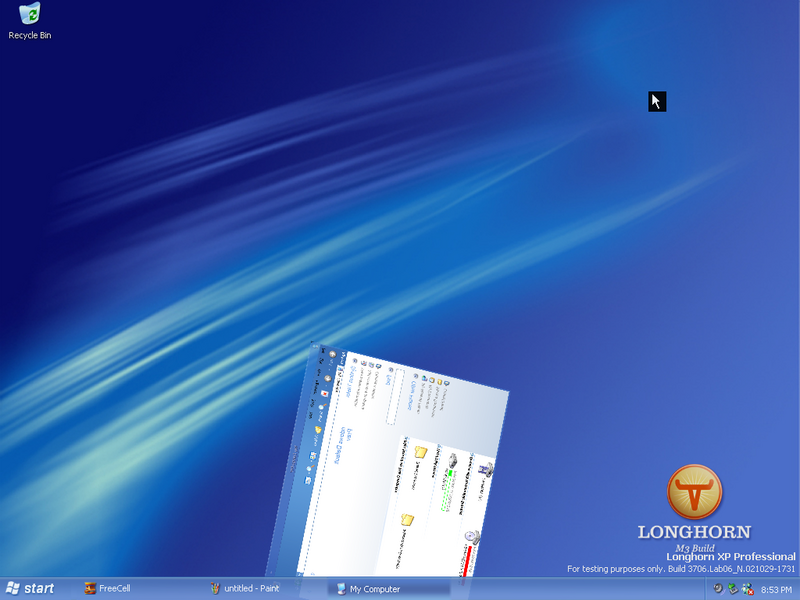Open the volume speaker tray icon

(x=718, y=589)
